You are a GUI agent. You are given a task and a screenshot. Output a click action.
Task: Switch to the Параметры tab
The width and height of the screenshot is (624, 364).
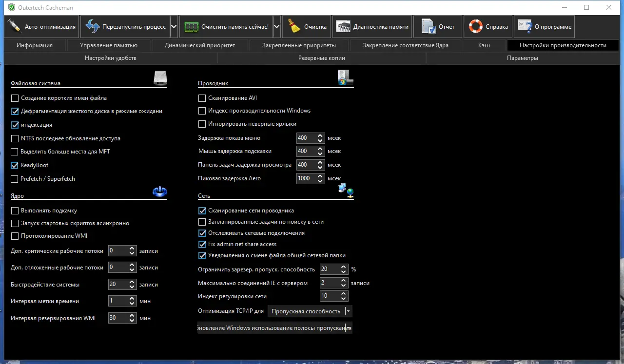pos(523,58)
